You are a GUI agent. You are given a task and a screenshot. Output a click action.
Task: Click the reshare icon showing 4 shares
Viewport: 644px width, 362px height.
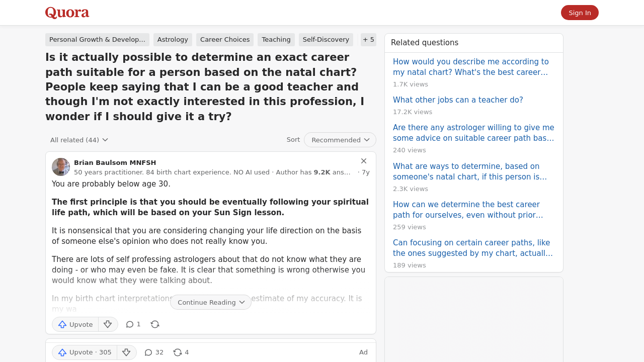pos(181,352)
